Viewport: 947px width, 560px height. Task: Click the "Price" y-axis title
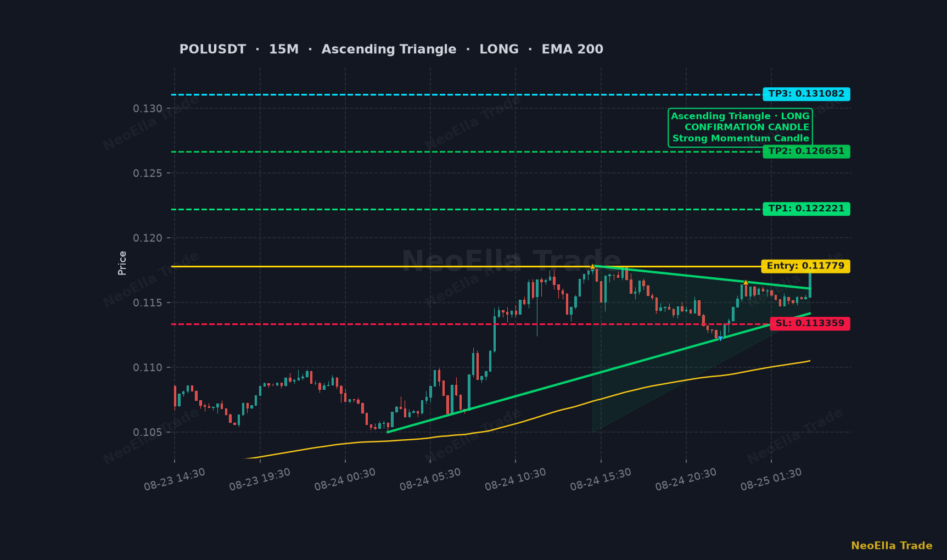coord(122,263)
